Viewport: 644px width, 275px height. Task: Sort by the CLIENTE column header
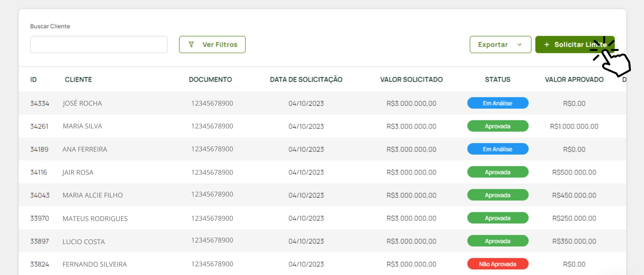click(x=78, y=79)
